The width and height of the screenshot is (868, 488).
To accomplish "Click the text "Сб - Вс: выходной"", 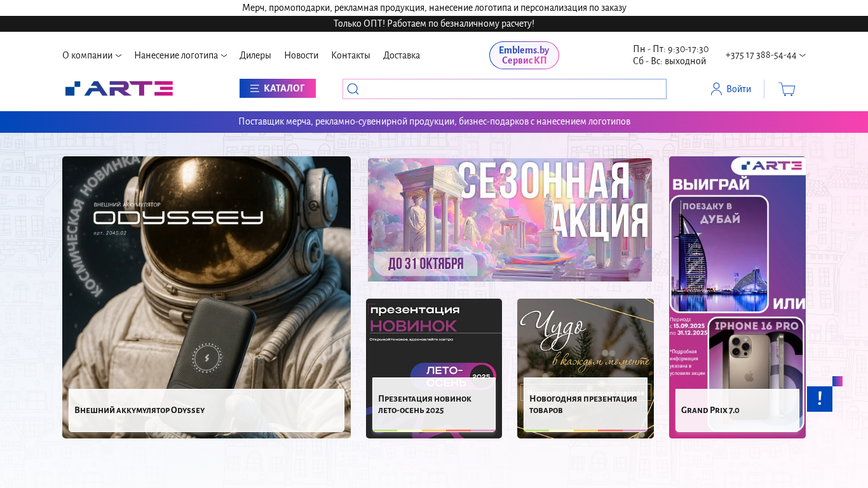I will point(669,61).
